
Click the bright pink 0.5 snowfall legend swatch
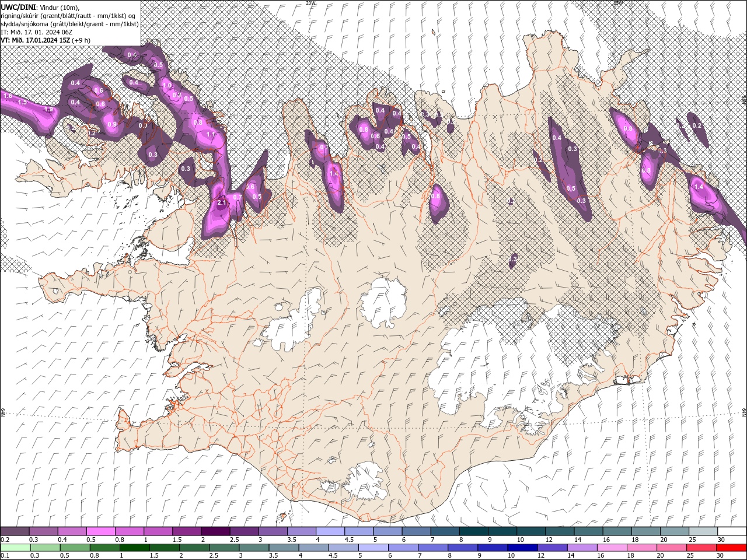pos(100,531)
